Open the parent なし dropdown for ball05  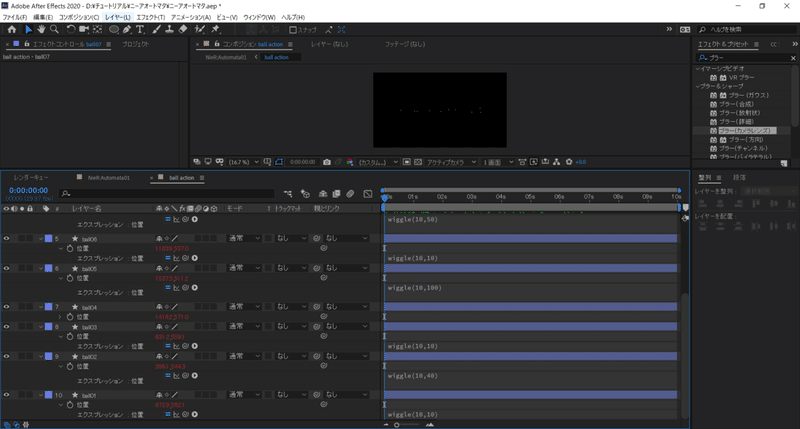pyautogui.click(x=346, y=268)
